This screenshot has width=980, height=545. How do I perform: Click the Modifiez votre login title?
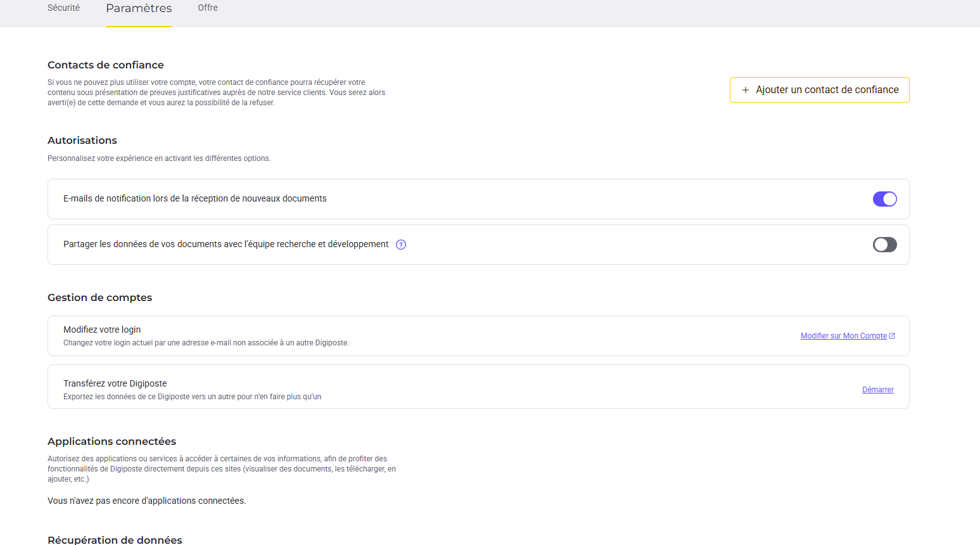tap(102, 330)
